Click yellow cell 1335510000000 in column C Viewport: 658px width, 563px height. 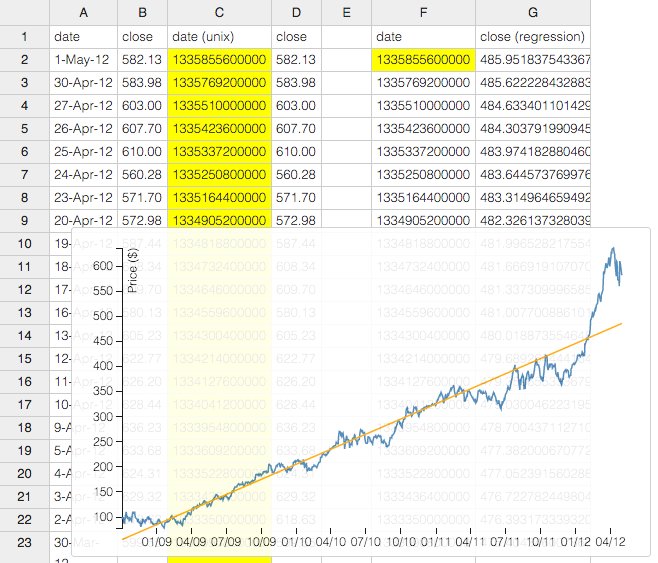click(x=219, y=106)
